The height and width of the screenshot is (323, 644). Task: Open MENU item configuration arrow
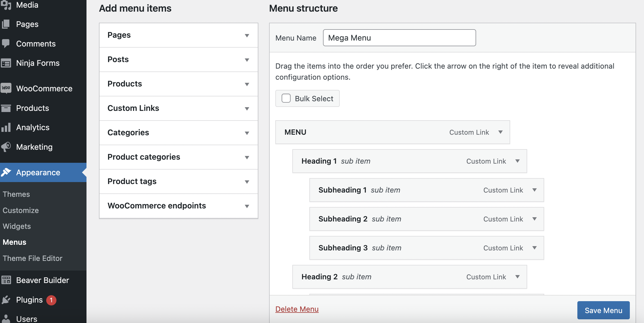tap(501, 132)
